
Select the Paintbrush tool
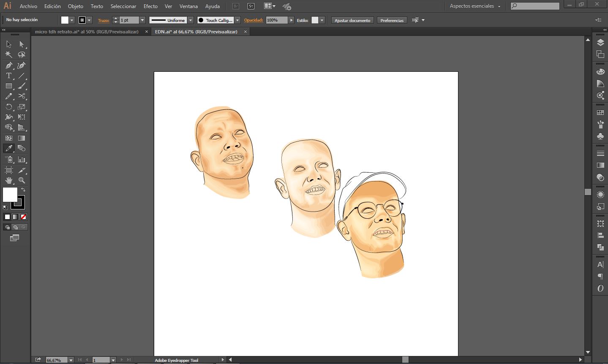[22, 86]
